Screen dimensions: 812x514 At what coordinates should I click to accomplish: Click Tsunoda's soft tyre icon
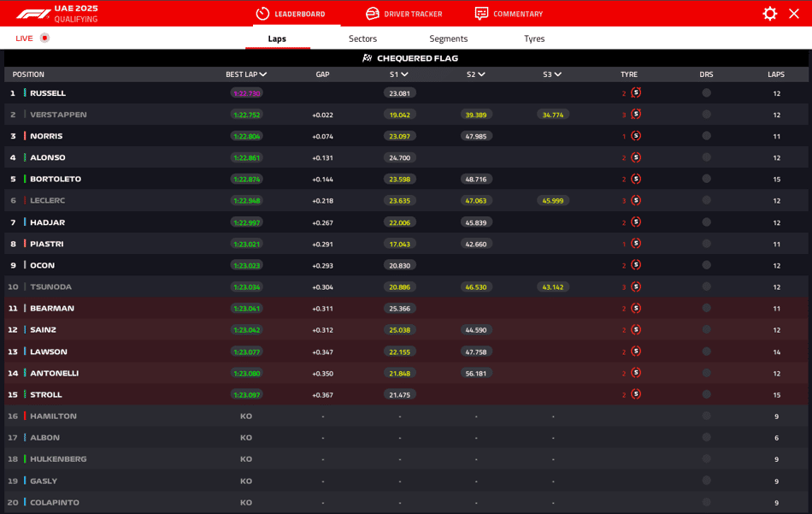pos(636,287)
